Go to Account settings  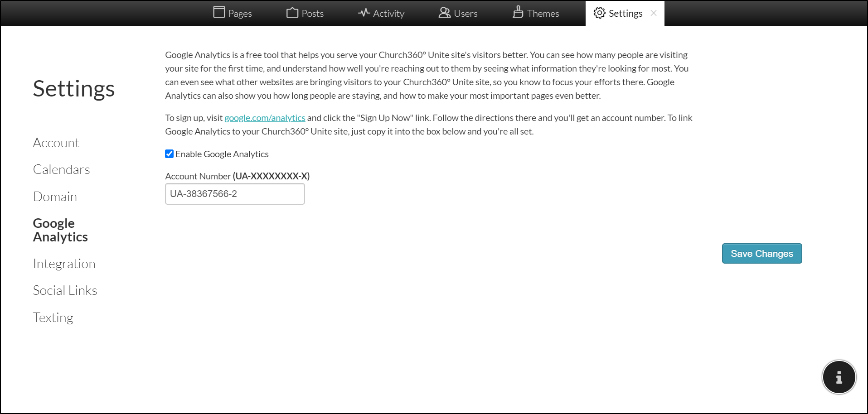56,143
